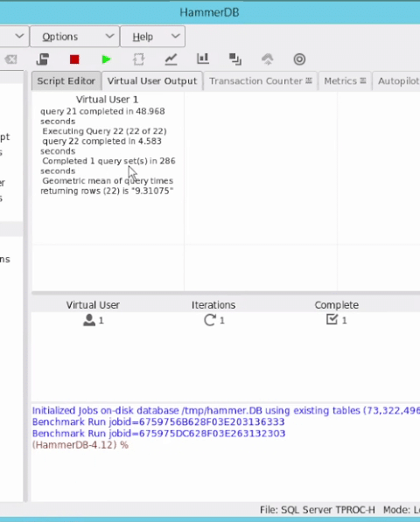Click the checkmark icon under Complete
Screen dimensions: 420x522
(x=332, y=319)
